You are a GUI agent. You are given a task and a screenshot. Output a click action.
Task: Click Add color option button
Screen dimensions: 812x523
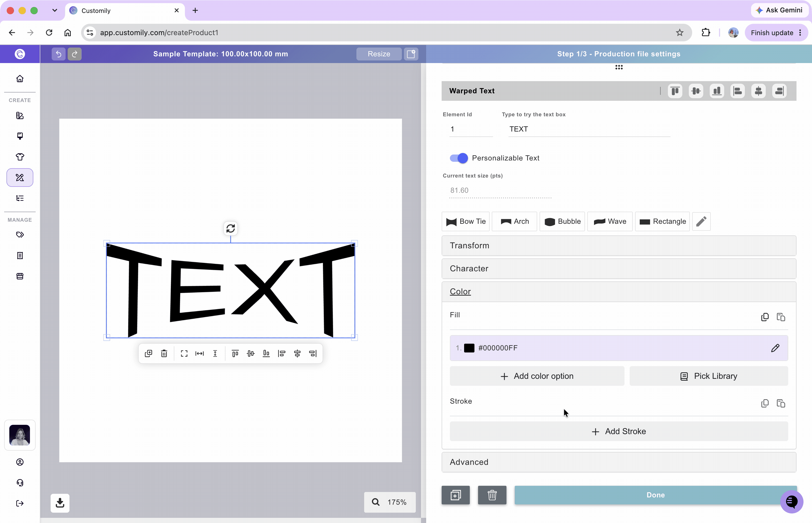tap(537, 376)
